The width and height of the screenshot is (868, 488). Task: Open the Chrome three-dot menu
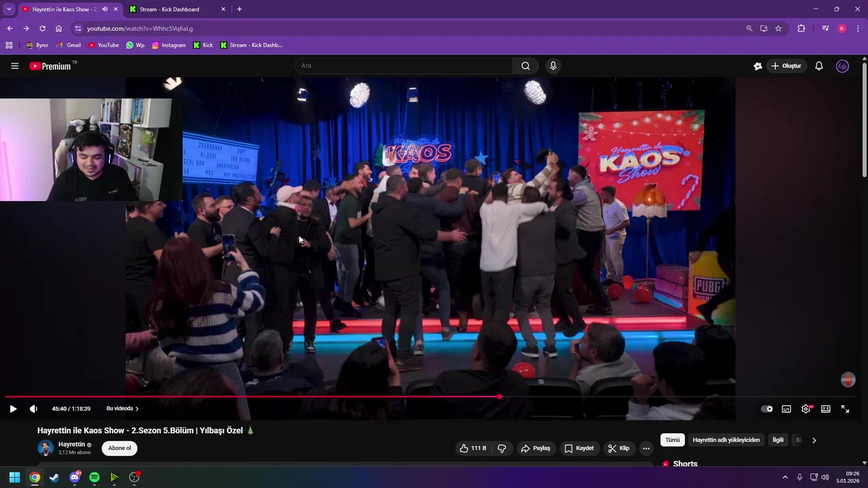pyautogui.click(x=859, y=28)
